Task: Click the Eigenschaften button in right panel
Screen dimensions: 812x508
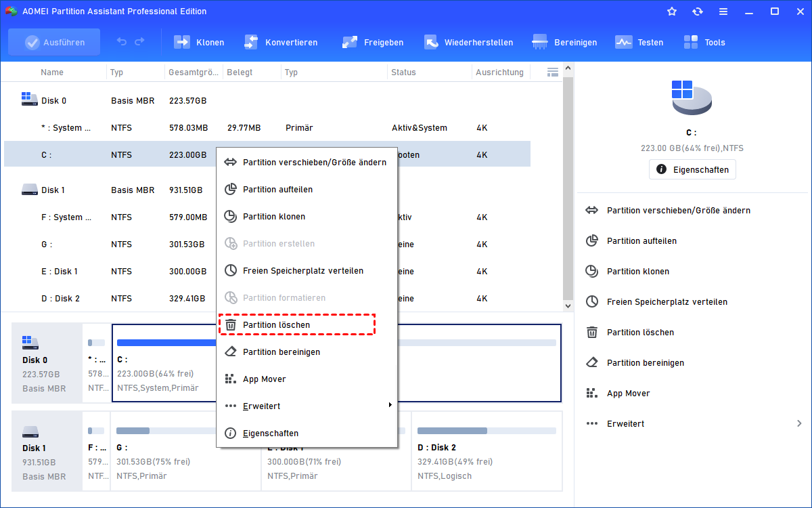Action: coord(692,169)
